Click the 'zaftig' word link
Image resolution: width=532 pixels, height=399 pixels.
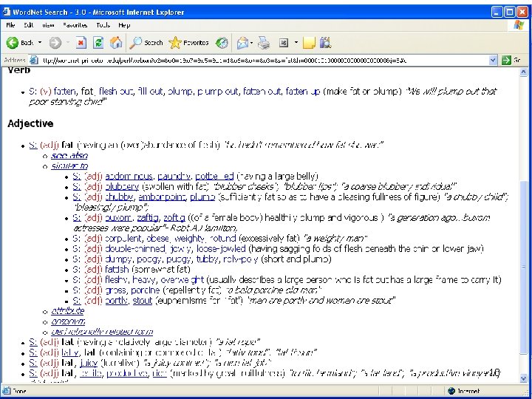[148, 217]
